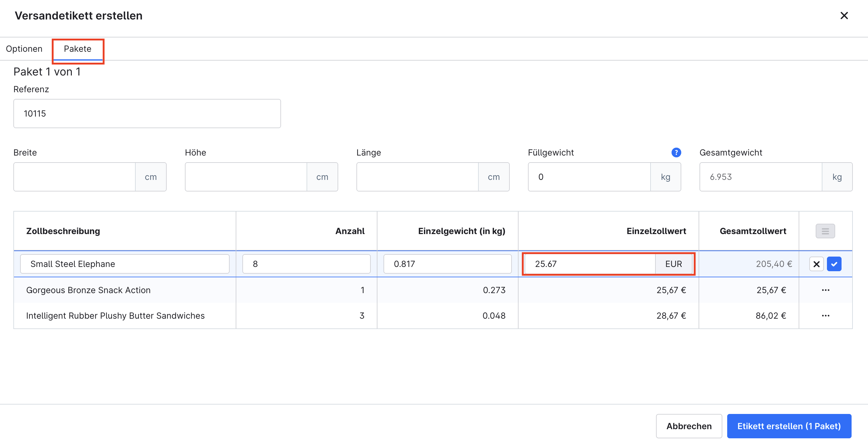Focus the Höhe height field

tap(246, 177)
